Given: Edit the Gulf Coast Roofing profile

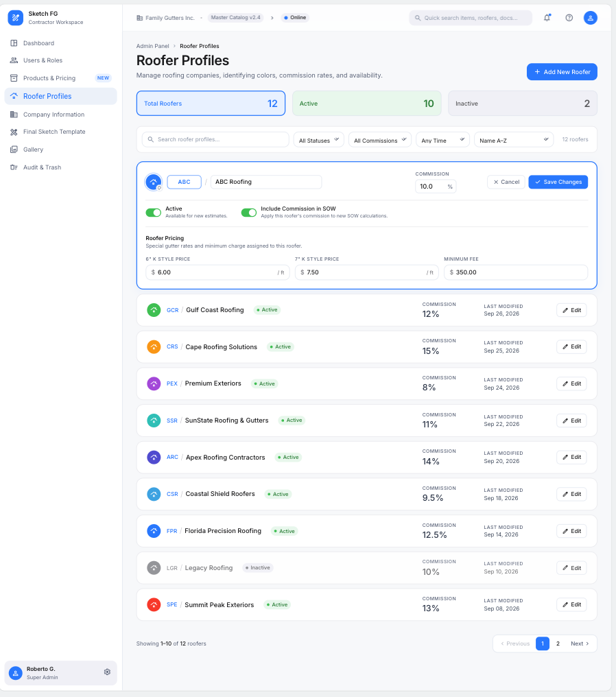Looking at the screenshot, I should click(571, 310).
